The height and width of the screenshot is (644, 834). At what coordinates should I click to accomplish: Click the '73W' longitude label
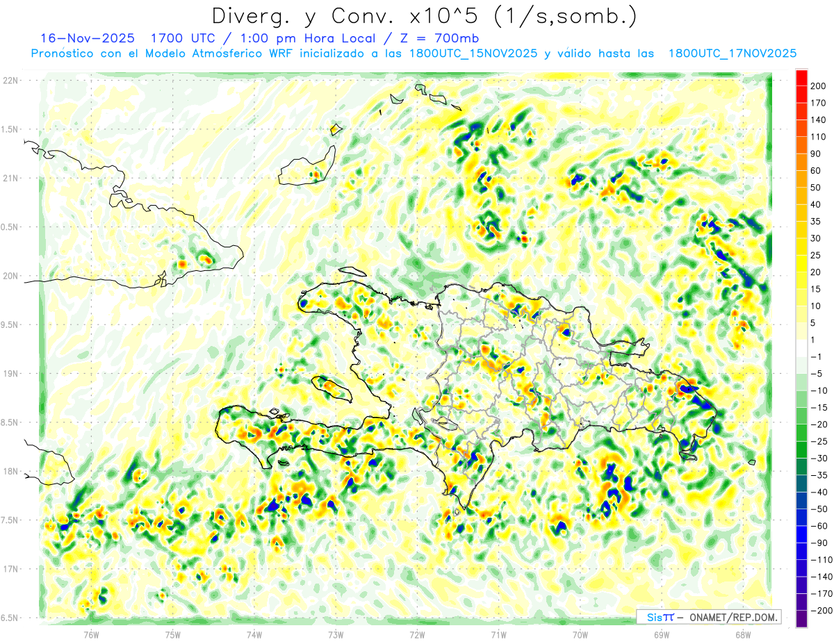click(336, 635)
